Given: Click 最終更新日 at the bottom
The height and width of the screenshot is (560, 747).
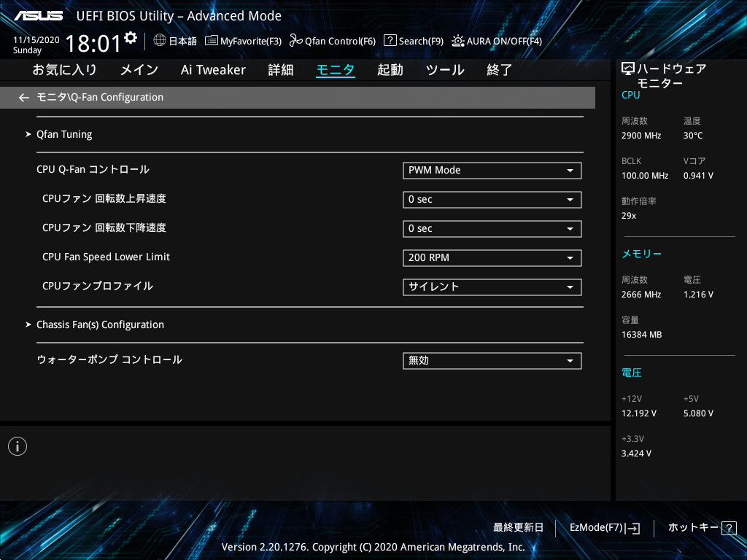Looking at the screenshot, I should point(519,528).
